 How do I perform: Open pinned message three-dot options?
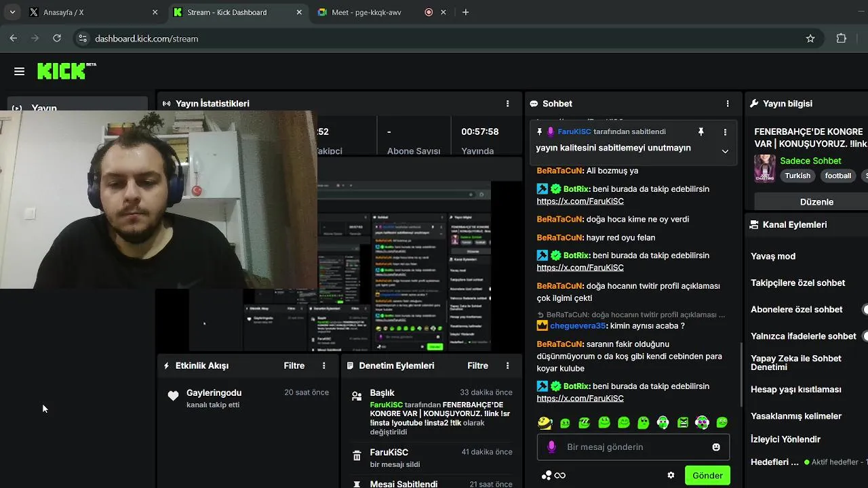pos(725,131)
